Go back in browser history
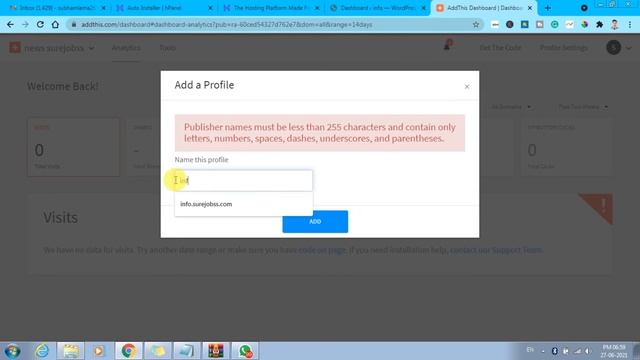640x360 pixels. click(x=10, y=24)
